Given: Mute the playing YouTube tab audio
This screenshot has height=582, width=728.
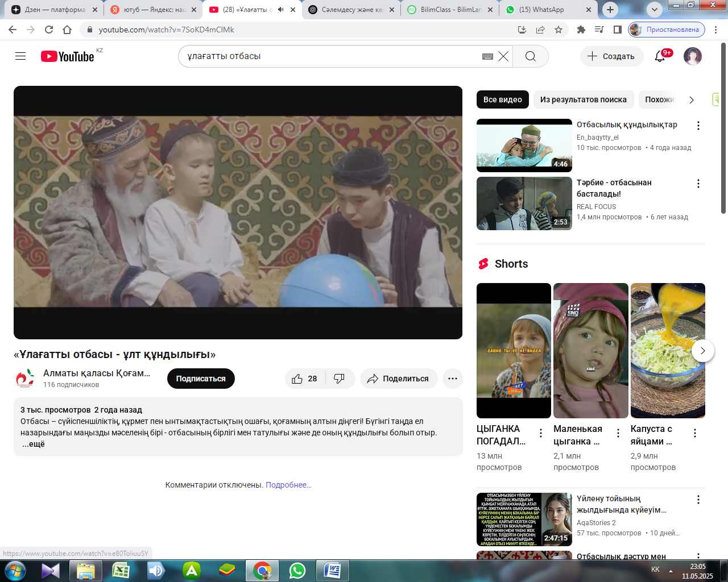Looking at the screenshot, I should pos(280,10).
